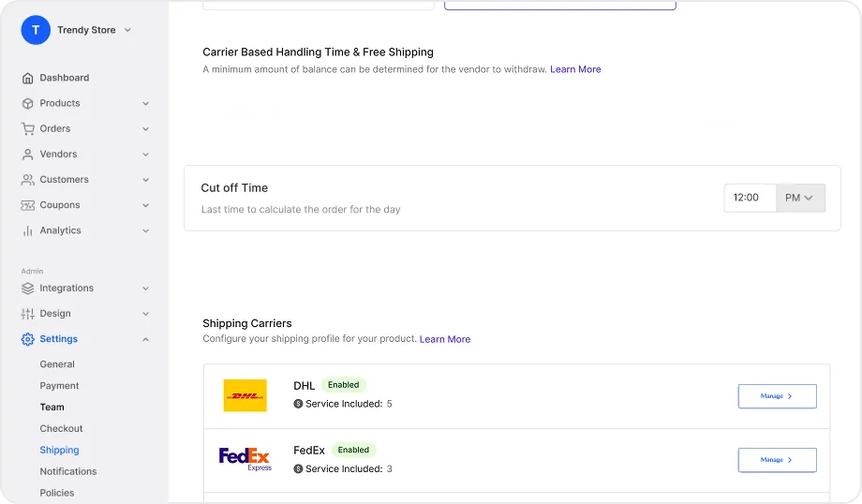Click the Design sliders icon

click(x=27, y=314)
